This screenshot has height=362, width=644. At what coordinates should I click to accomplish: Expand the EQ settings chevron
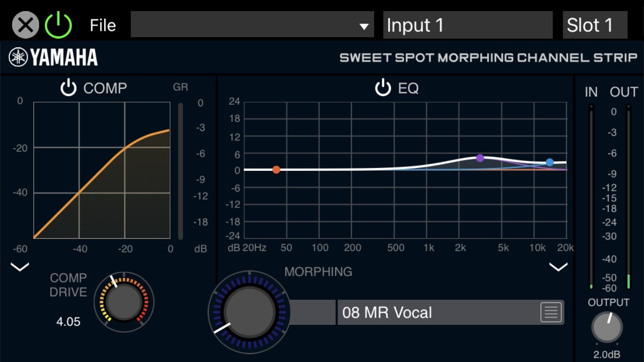click(x=559, y=267)
